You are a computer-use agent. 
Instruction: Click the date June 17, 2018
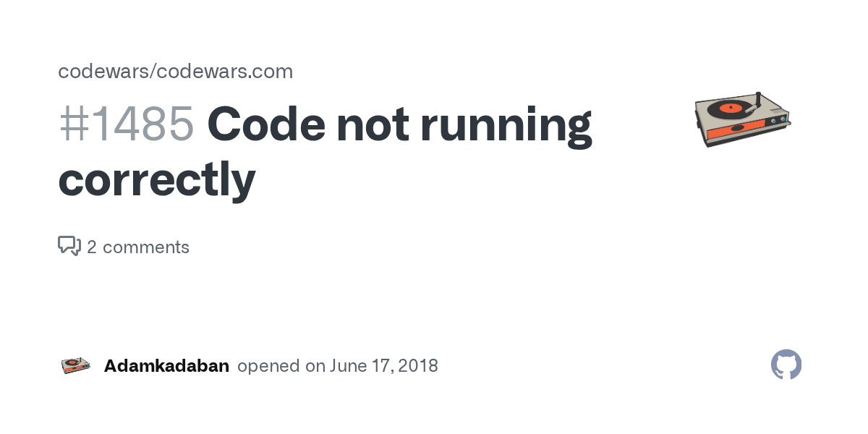(x=384, y=366)
